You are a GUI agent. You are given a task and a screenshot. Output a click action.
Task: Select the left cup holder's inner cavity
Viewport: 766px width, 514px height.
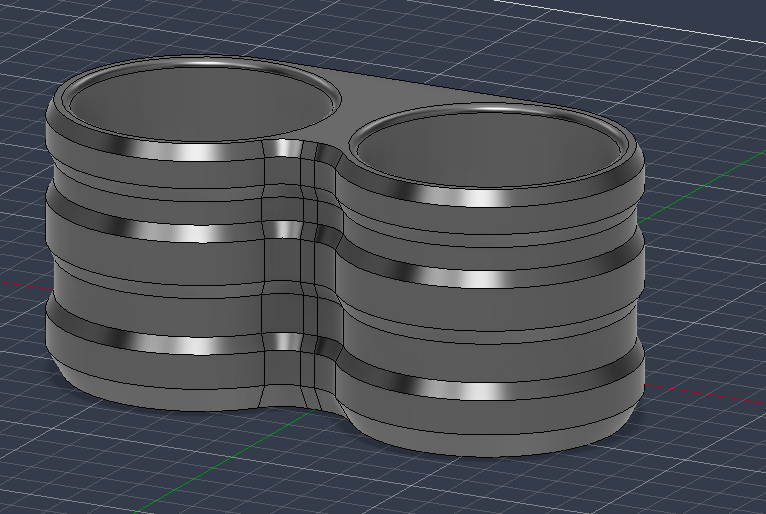click(x=200, y=103)
